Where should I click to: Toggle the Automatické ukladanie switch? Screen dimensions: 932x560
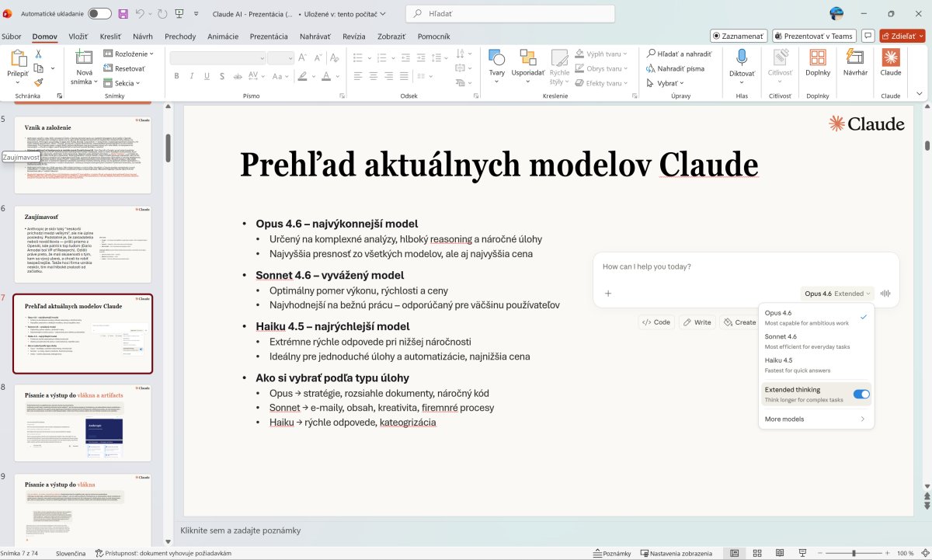(99, 14)
